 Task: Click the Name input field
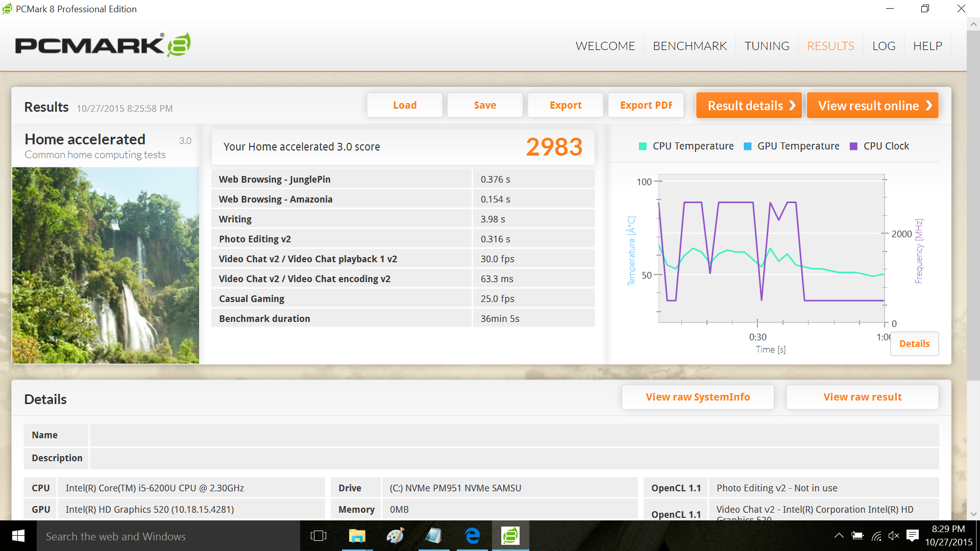click(x=513, y=435)
